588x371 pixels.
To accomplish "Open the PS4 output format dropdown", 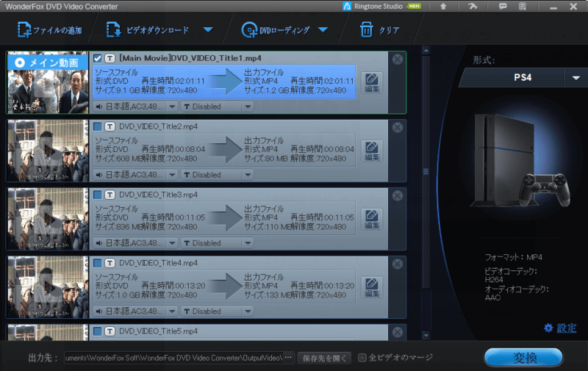I will 576,78.
